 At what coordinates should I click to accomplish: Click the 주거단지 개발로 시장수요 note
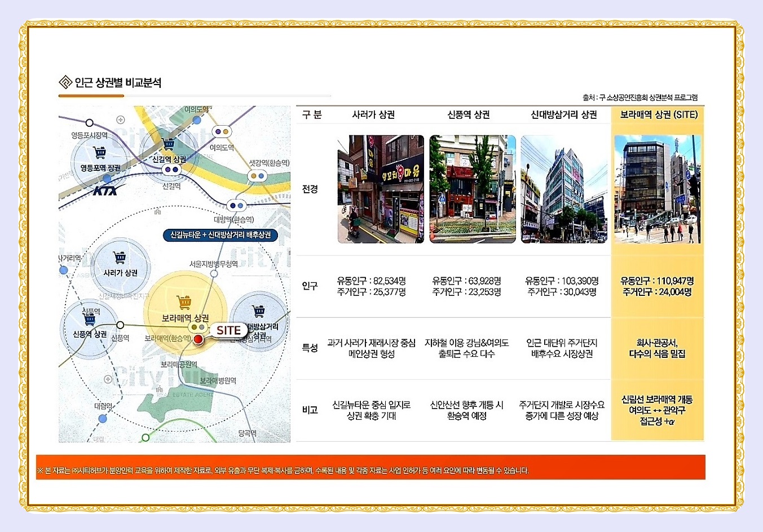tap(562, 405)
